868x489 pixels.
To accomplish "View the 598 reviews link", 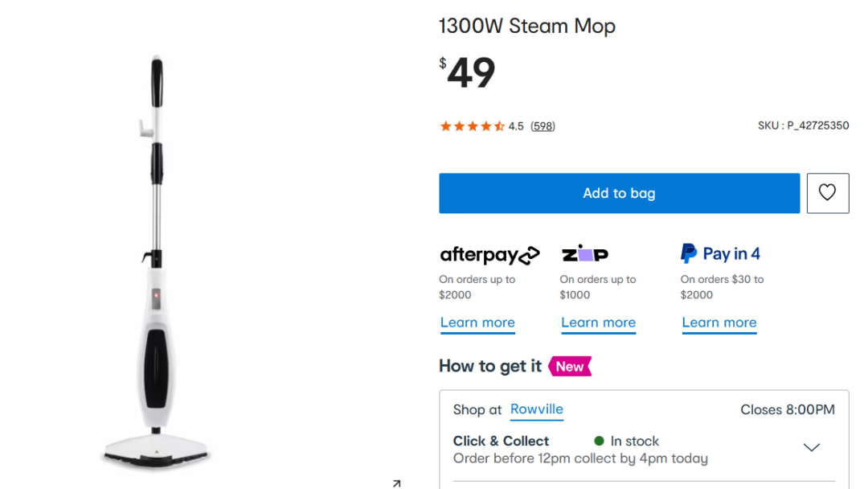I will click(x=542, y=126).
